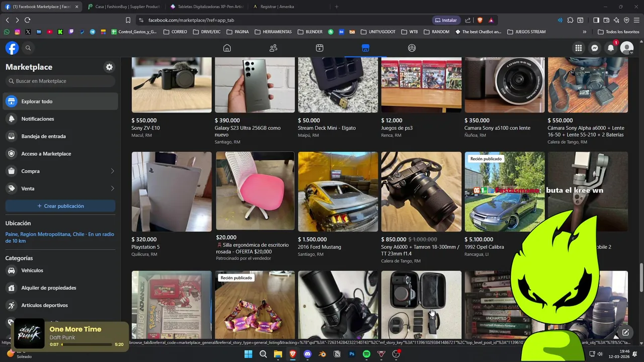Image resolution: width=644 pixels, height=362 pixels.
Task: Open the Facebook menu grid icon
Action: [x=579, y=48]
